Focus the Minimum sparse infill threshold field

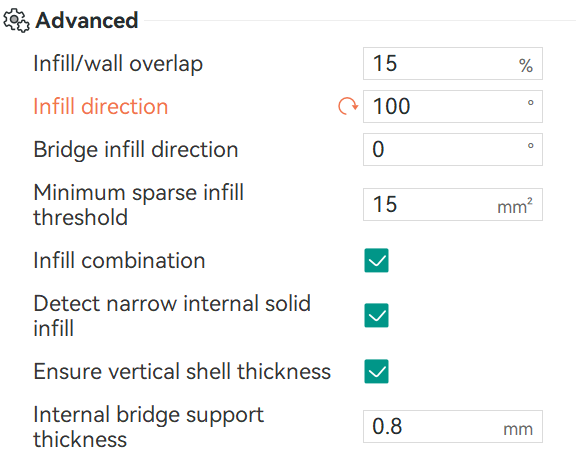click(453, 205)
